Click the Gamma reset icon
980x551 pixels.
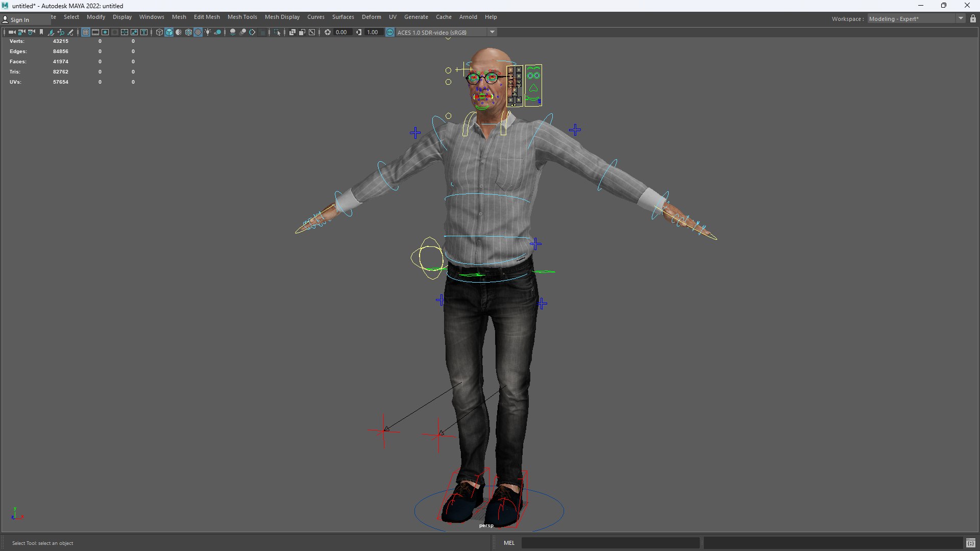click(359, 32)
